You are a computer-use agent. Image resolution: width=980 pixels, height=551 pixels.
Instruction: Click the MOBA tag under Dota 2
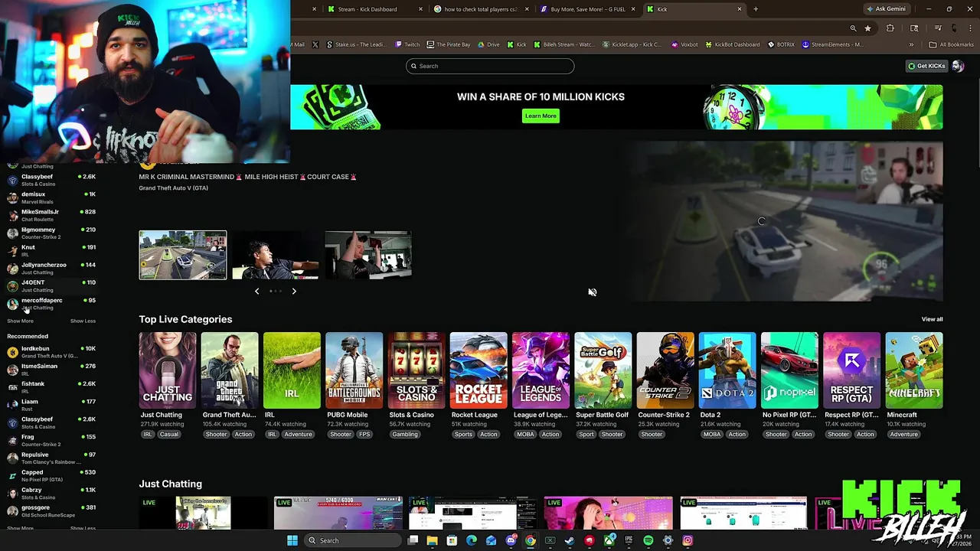[x=712, y=435]
